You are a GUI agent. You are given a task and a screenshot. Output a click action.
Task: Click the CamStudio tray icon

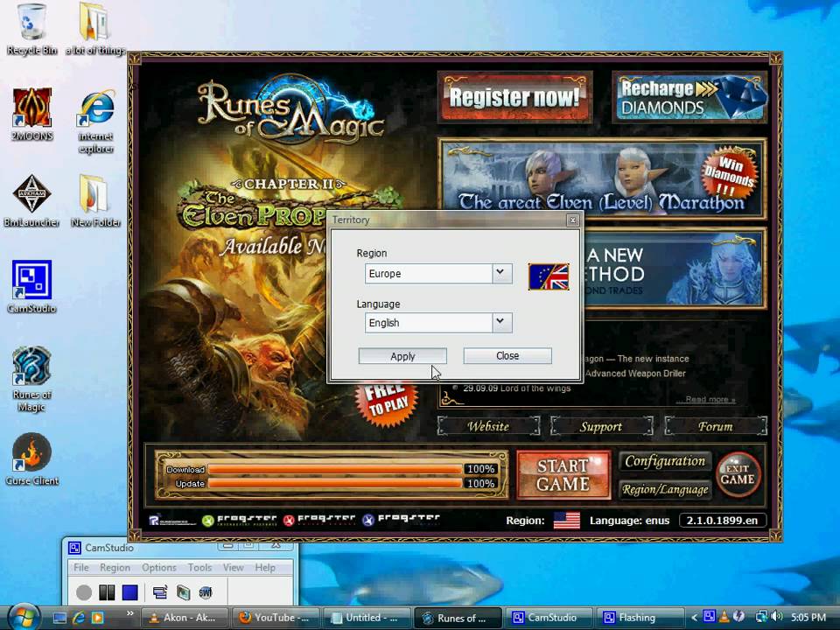pyautogui.click(x=710, y=617)
